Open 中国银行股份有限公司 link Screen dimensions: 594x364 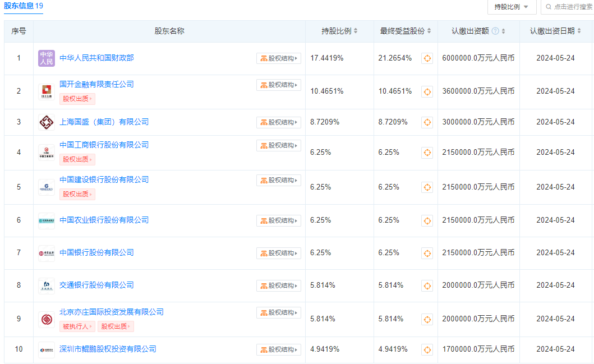[96, 252]
